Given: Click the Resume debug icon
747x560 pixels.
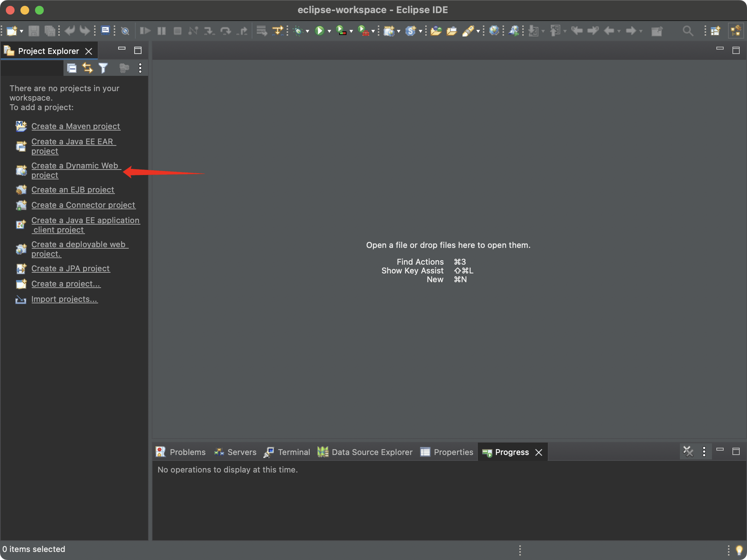Looking at the screenshot, I should pyautogui.click(x=145, y=31).
